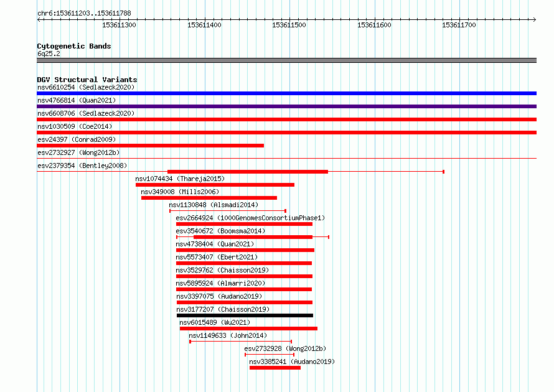
Task: Select nsv4738404 (Quan2021) label
Action: point(215,244)
